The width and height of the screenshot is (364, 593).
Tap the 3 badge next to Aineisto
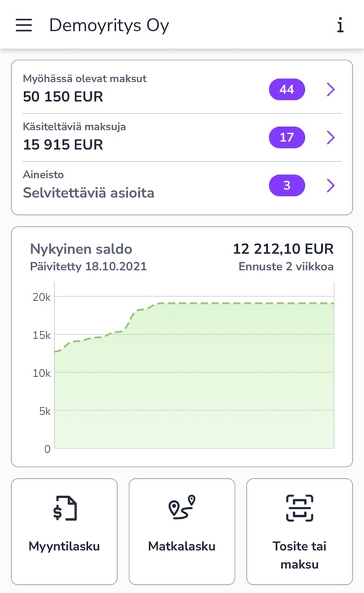(x=286, y=185)
